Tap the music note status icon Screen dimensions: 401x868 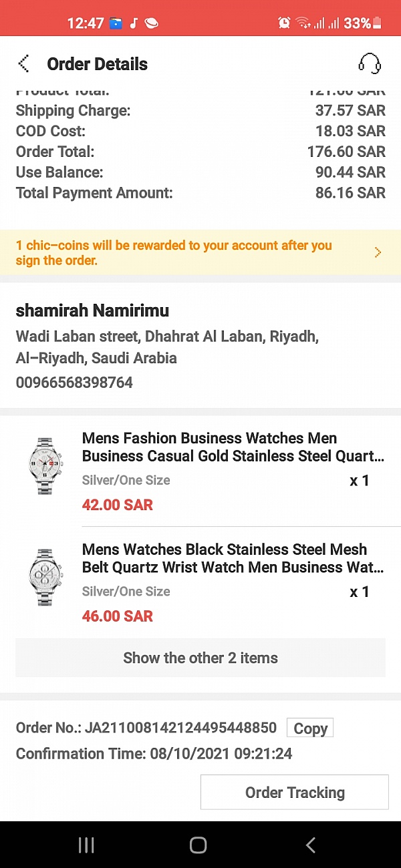click(x=133, y=23)
